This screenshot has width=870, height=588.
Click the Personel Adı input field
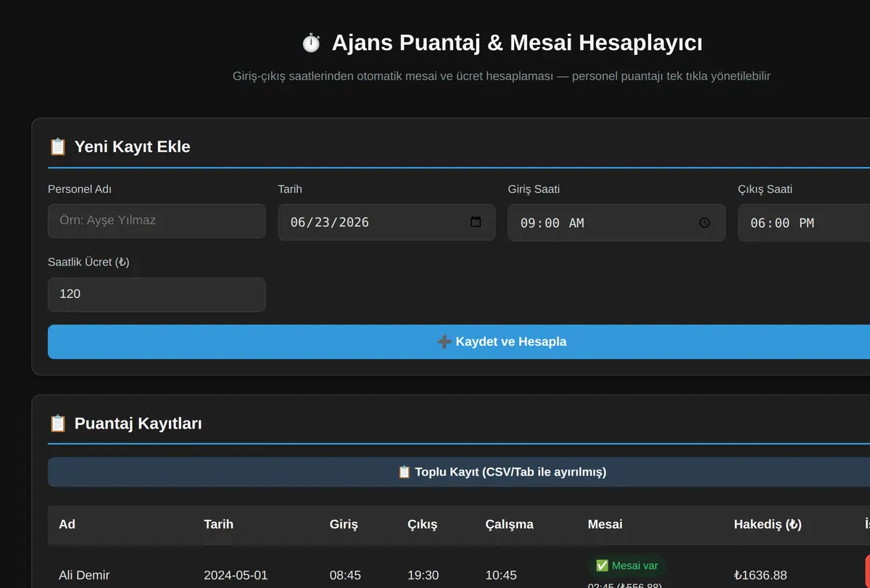pyautogui.click(x=157, y=220)
